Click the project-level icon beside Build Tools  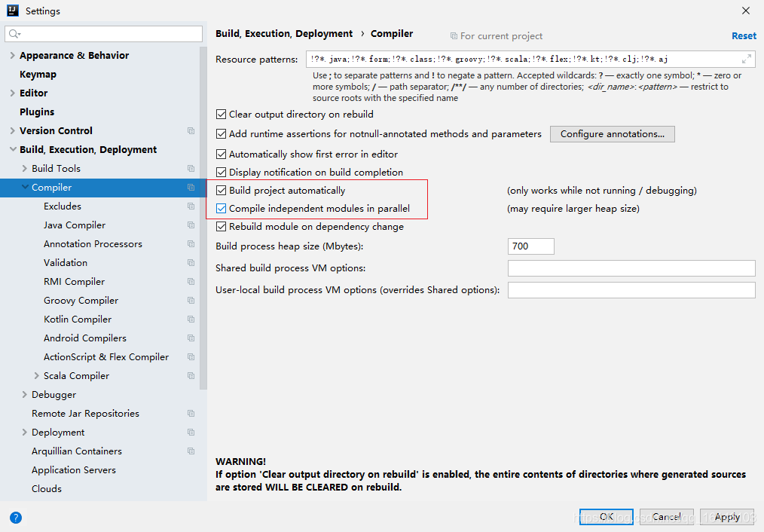pos(191,169)
